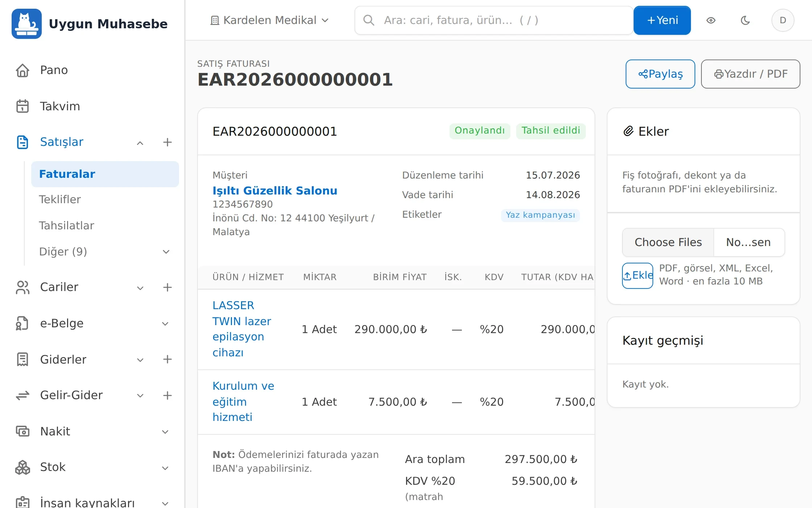Viewport: 812px width, 508px height.
Task: Add Gelir-Gider entry with plus icon
Action: pos(167,395)
